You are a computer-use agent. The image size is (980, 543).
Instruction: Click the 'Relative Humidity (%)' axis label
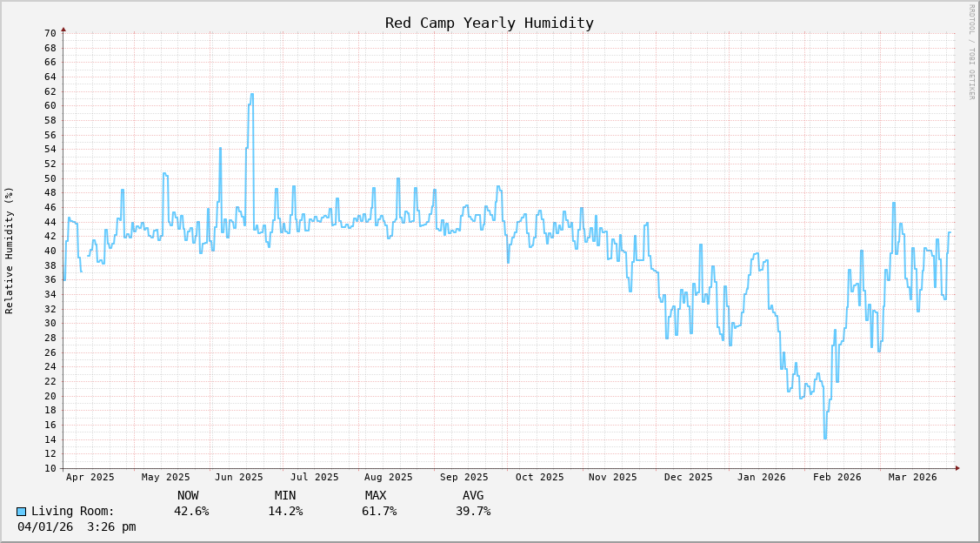(10, 250)
